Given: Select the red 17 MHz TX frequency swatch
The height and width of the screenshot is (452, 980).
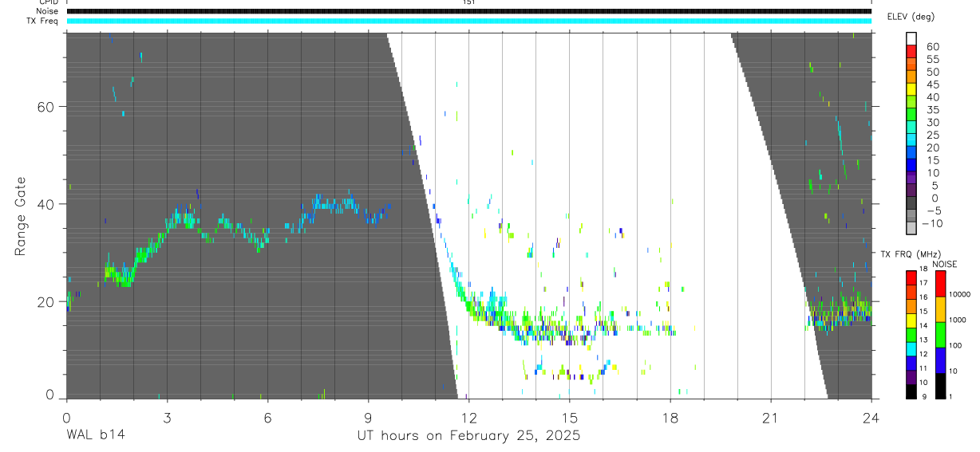Looking at the screenshot, I should point(911,277).
